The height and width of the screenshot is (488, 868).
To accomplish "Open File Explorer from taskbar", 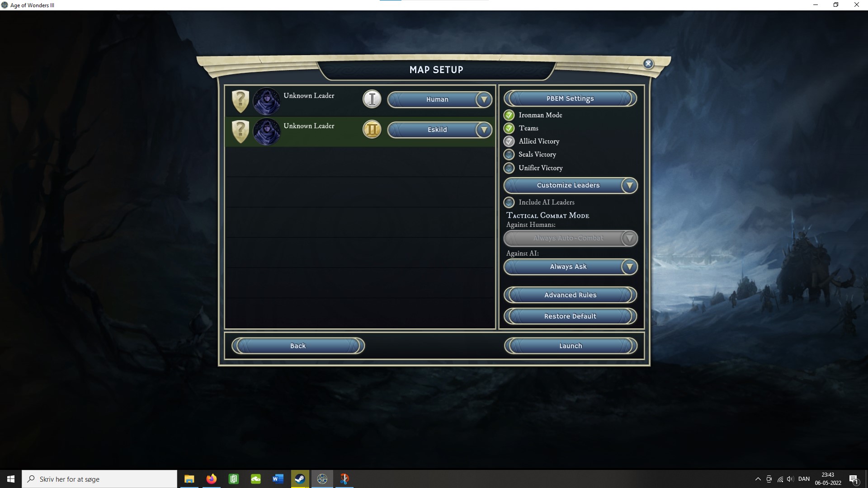I will click(189, 479).
